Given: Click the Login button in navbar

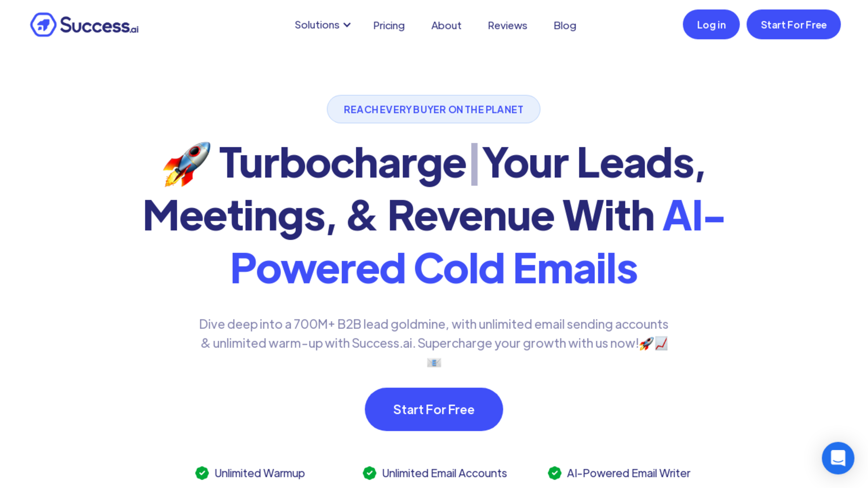Looking at the screenshot, I should pos(711,24).
